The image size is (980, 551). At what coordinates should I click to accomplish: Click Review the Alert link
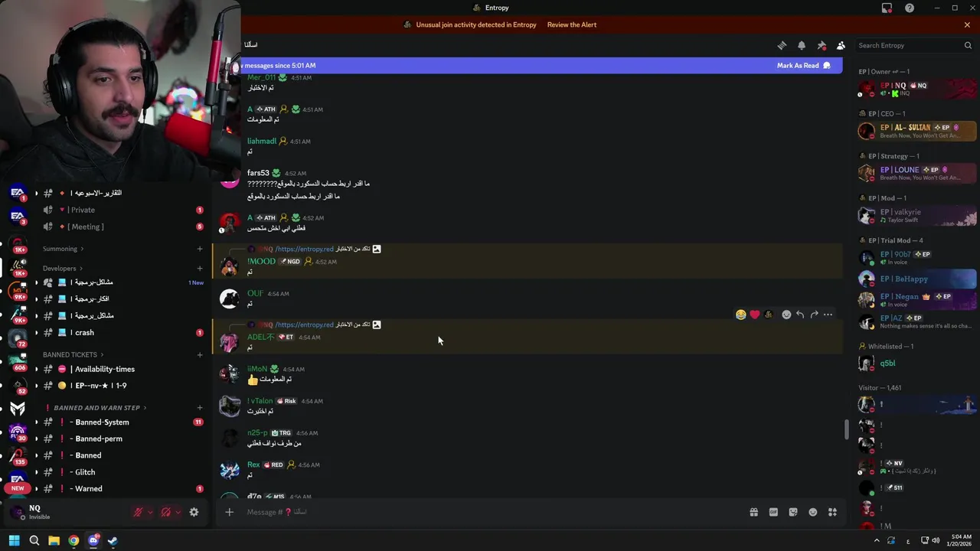572,24
